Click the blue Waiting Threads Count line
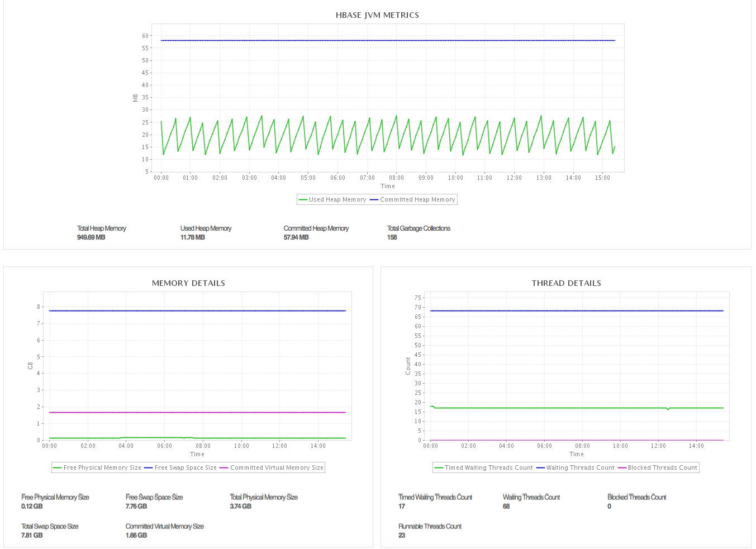The image size is (756, 549). point(577,311)
